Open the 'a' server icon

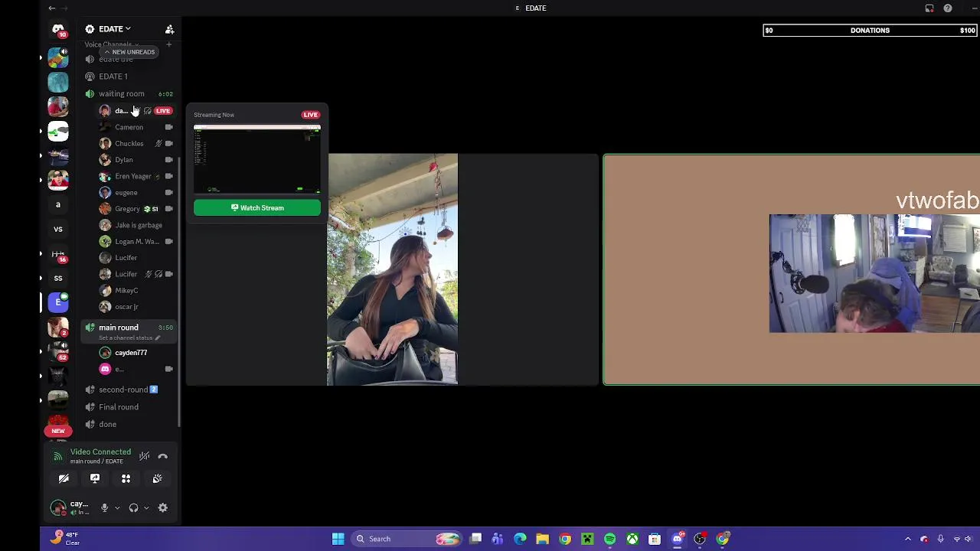point(58,204)
